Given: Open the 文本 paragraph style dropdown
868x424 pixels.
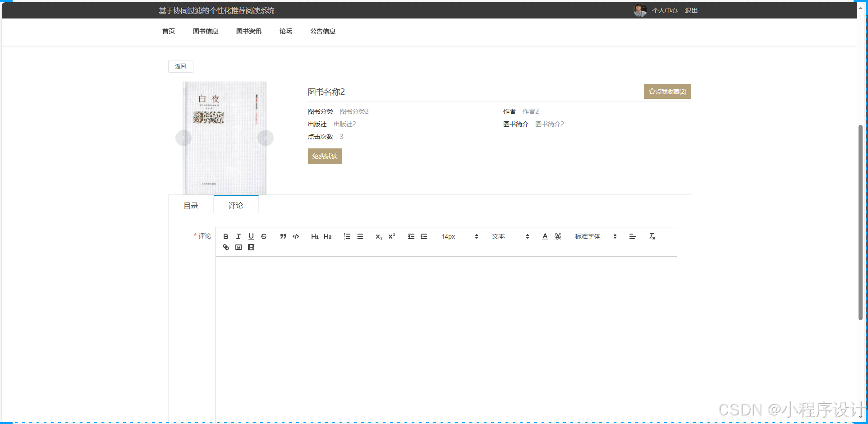Looking at the screenshot, I should [x=510, y=236].
